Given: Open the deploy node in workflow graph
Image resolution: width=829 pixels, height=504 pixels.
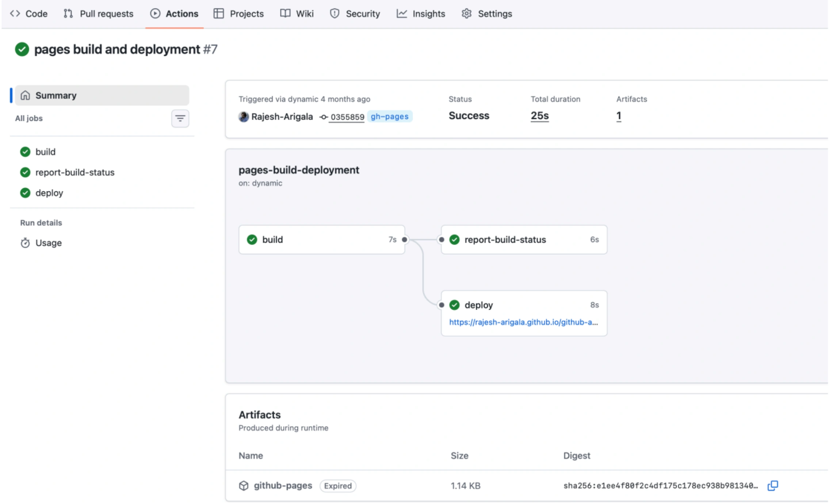Looking at the screenshot, I should pos(524,313).
